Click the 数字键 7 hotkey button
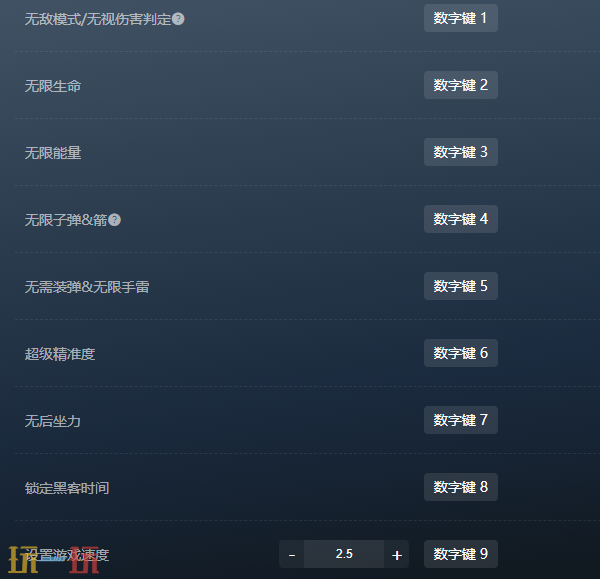The image size is (600, 579). point(461,420)
